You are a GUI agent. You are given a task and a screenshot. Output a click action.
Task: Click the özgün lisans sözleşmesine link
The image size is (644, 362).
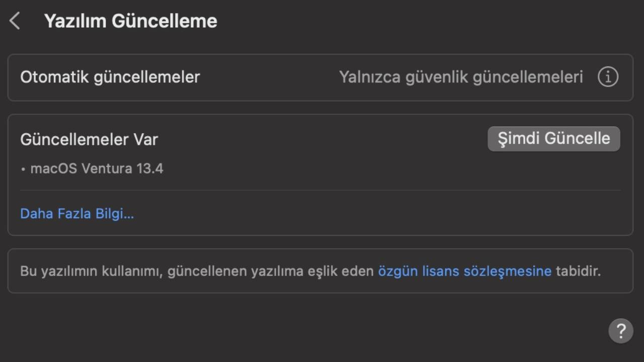coord(464,271)
